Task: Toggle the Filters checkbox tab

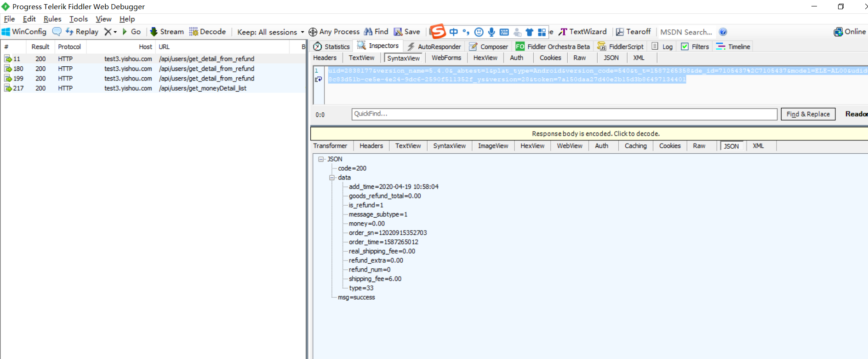Action: point(695,46)
